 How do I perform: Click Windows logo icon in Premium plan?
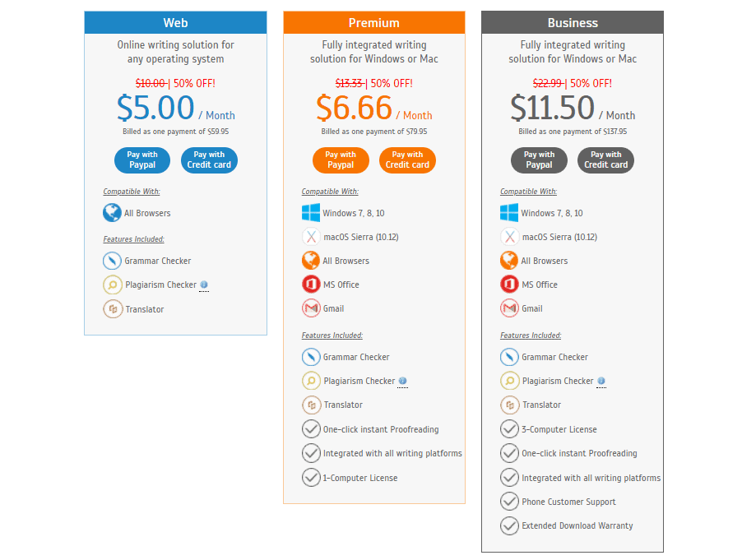[310, 213]
